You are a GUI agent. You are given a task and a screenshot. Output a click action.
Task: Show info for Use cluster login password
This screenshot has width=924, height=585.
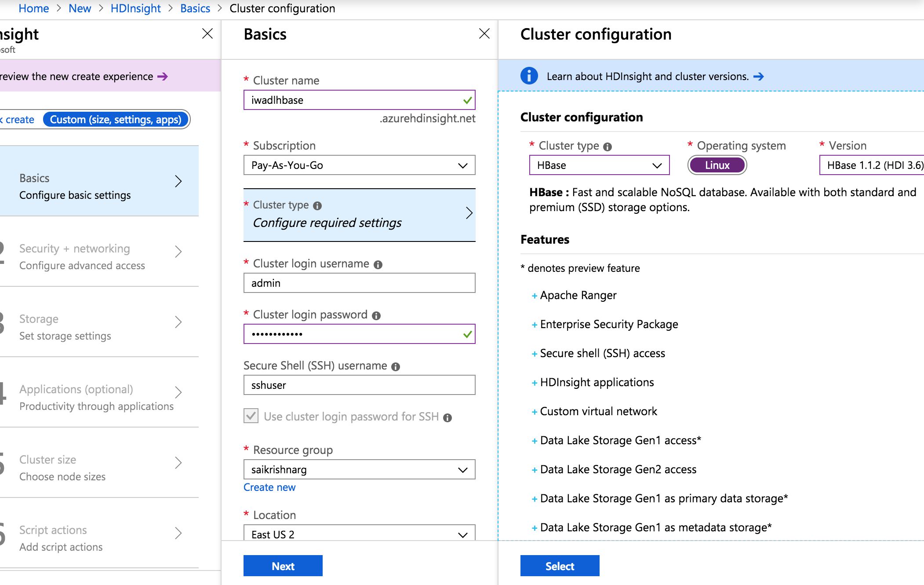(447, 417)
